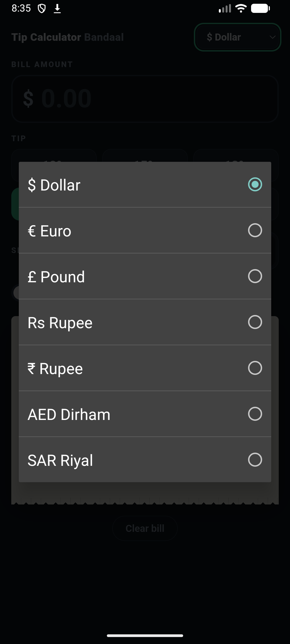Screen dimensions: 290x644
Task: Pick the 'SAR Riyal' menu entry
Action: point(145,460)
